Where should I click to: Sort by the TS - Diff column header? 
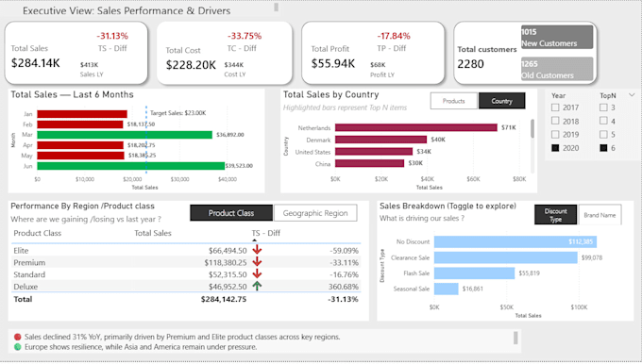[265, 233]
